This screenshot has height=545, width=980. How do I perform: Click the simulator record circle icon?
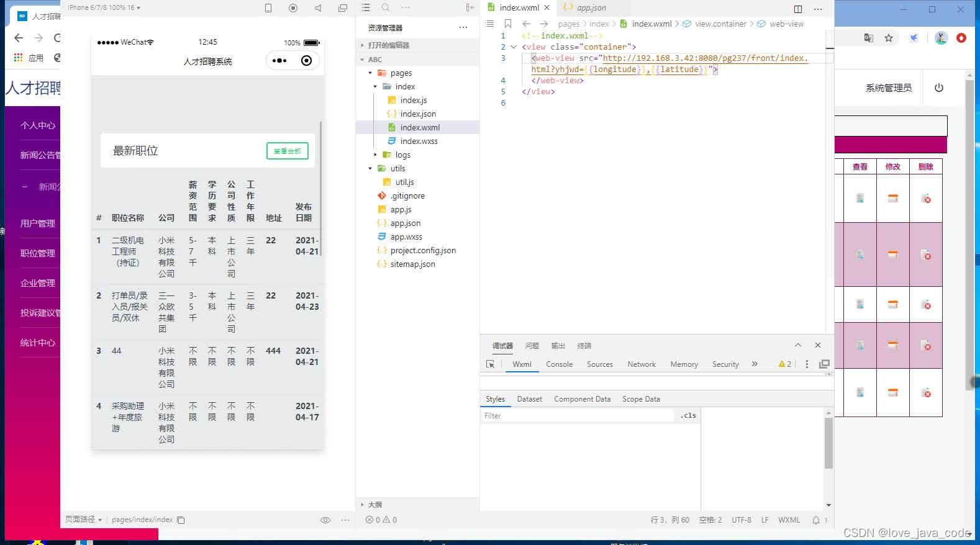(293, 8)
